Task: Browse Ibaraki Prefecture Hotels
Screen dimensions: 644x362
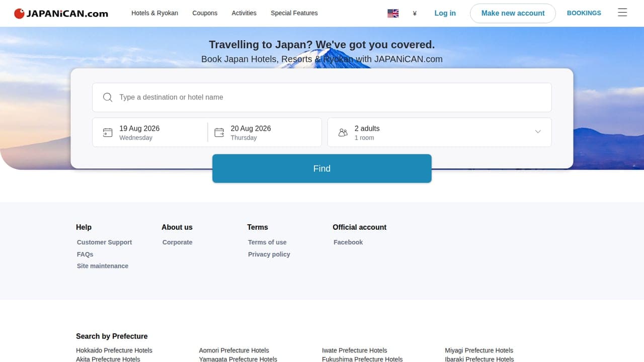Action: tap(479, 359)
